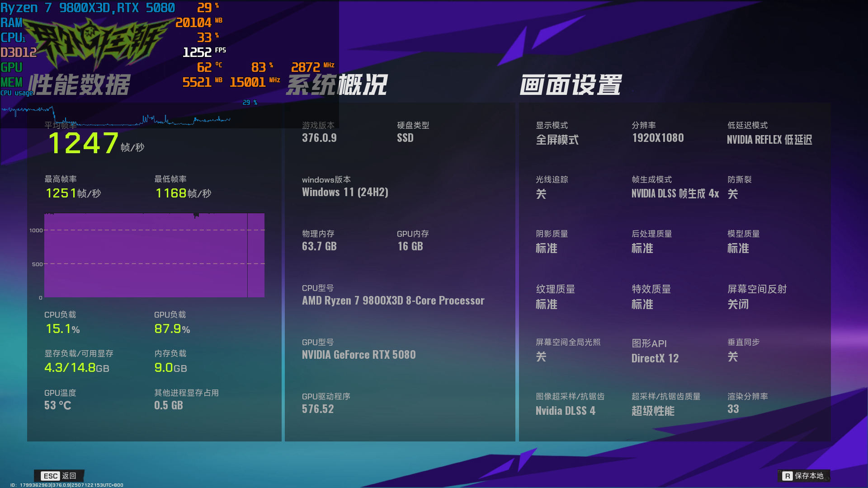This screenshot has height=488, width=868.
Task: Click the R key icon
Action: point(787,476)
